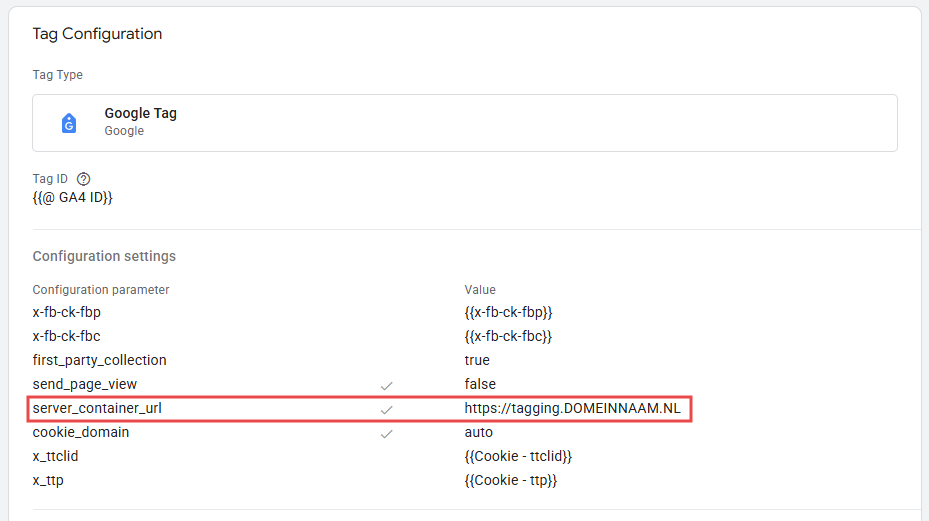Image resolution: width=929 pixels, height=521 pixels.
Task: Click the x_ttclid parameter name
Action: (x=55, y=456)
